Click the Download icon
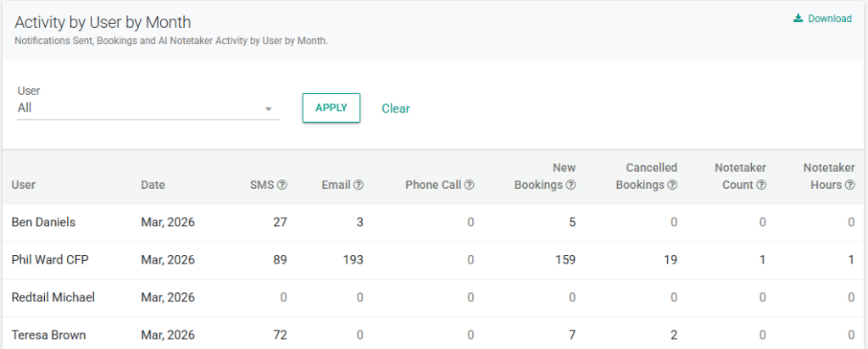Image resolution: width=868 pixels, height=349 pixels. pos(798,19)
